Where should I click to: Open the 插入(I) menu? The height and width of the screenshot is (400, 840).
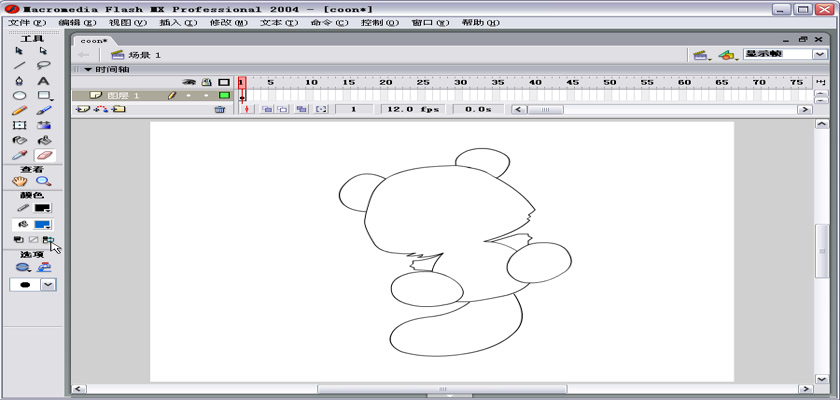click(x=178, y=23)
